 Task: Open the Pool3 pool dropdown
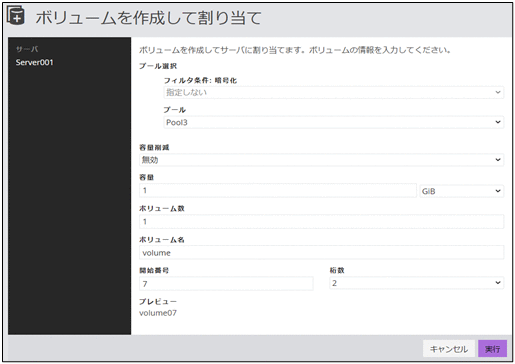tap(334, 122)
